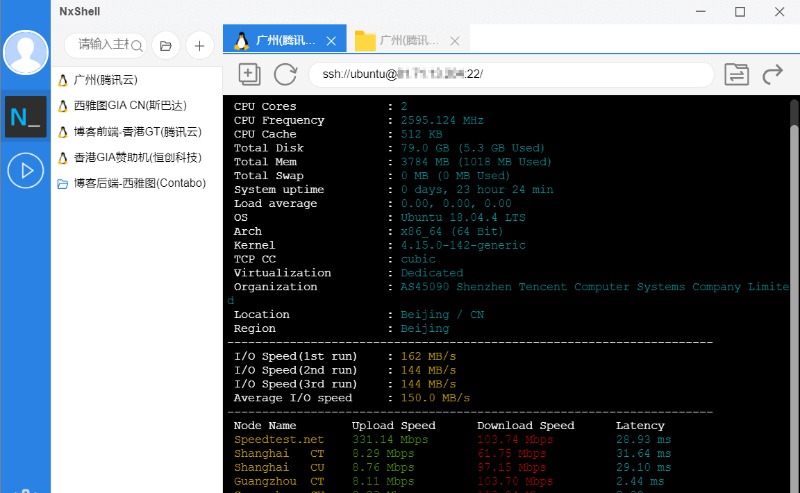Click latency value '2.44 ms'
Image resolution: width=800 pixels, height=493 pixels.
coord(640,481)
